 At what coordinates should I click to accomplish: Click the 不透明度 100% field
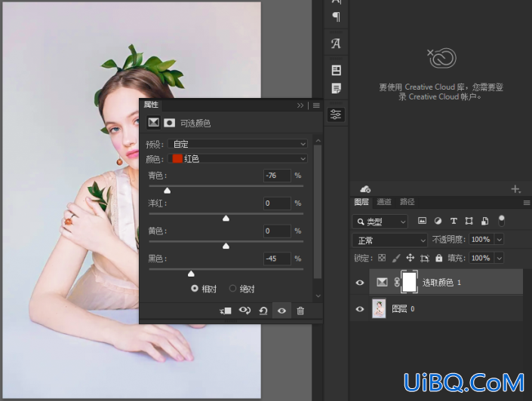click(481, 239)
